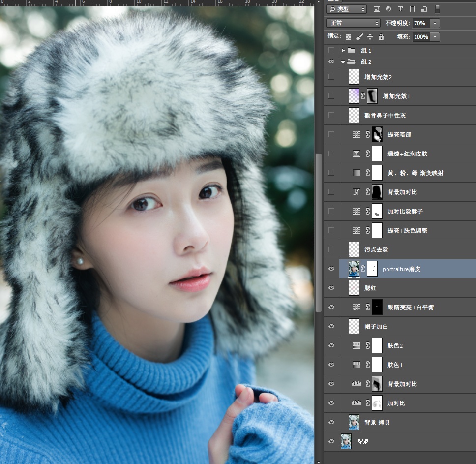Show the 组 1 group
Screen dimensions: 476x464
331,50
